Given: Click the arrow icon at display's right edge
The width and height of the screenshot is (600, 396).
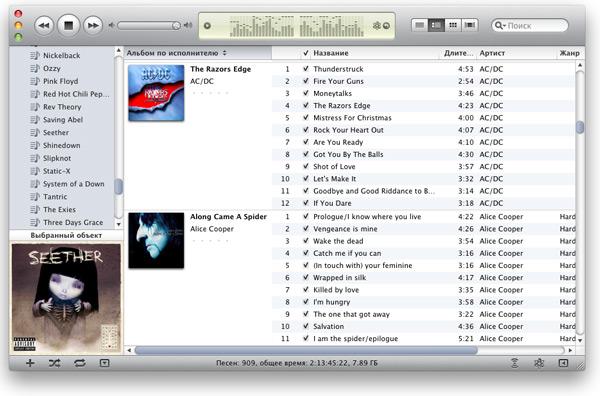Looking at the screenshot, I should 386,26.
